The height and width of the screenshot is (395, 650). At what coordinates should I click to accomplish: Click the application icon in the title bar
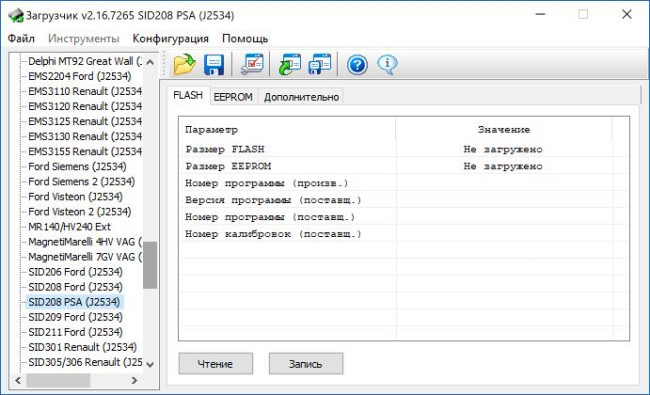coord(16,15)
